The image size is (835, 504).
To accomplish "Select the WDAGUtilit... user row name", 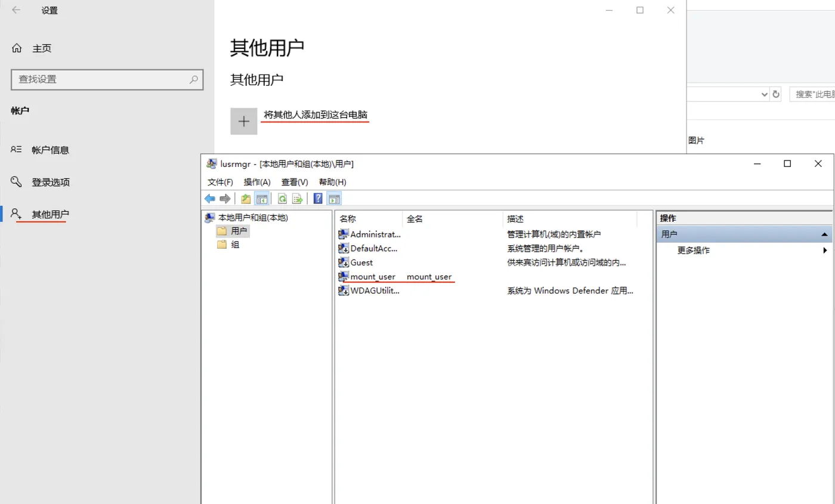I will (x=375, y=290).
